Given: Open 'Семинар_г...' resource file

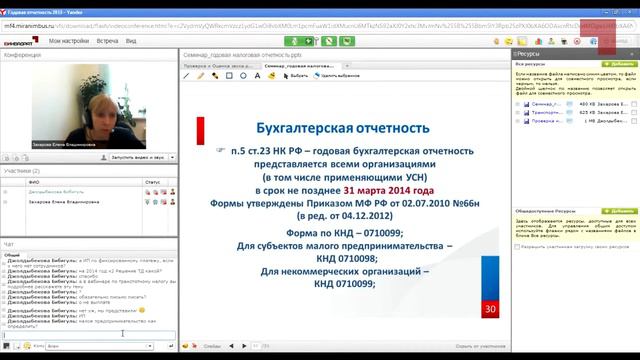Looking at the screenshot, I should point(546,104).
